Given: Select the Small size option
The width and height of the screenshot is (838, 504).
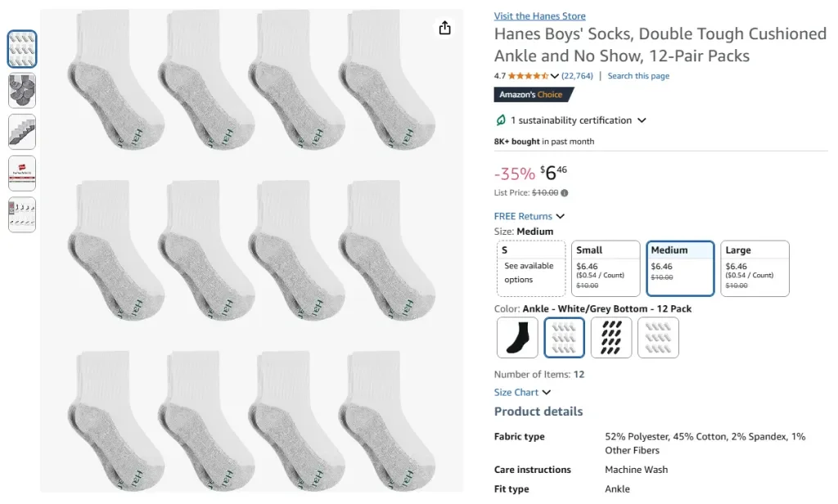Looking at the screenshot, I should click(x=606, y=268).
